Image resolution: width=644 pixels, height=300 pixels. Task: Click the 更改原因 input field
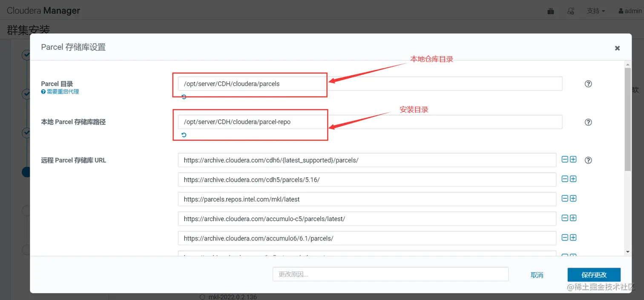point(391,274)
